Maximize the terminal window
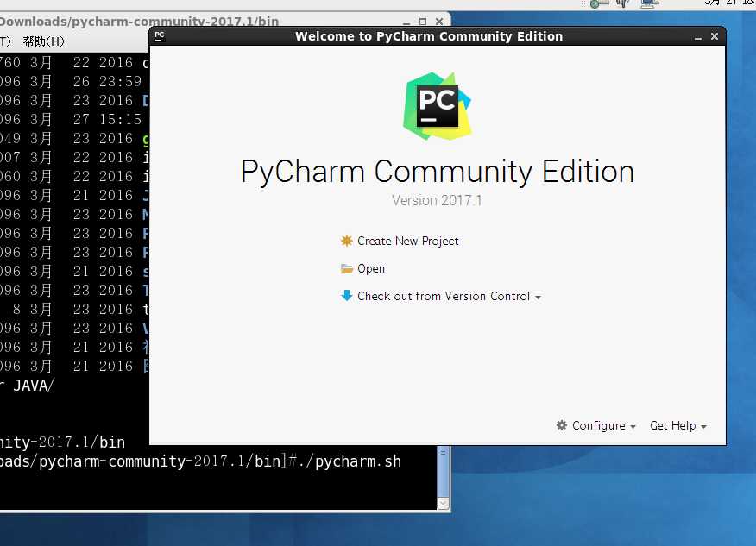 (x=423, y=22)
